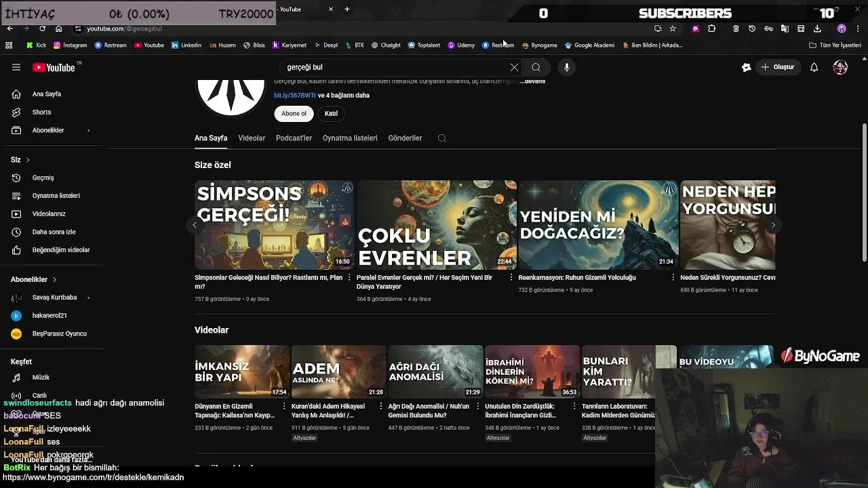Show previous videos in Size özel carousel
Viewport: 868px width, 488px height.
(195, 225)
